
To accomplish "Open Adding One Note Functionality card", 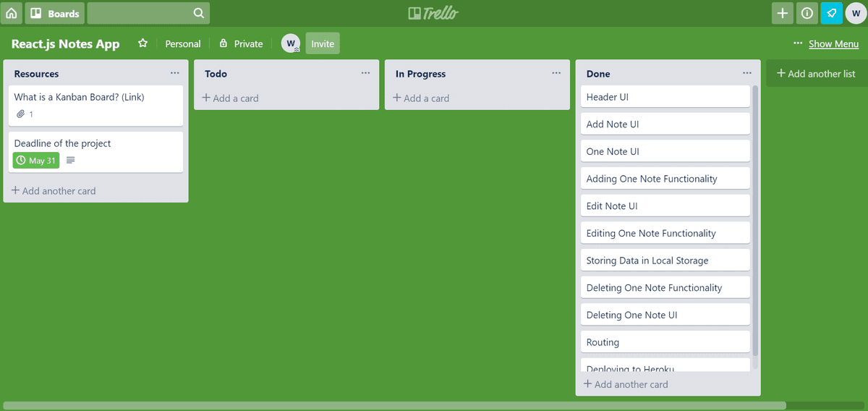I will click(665, 179).
